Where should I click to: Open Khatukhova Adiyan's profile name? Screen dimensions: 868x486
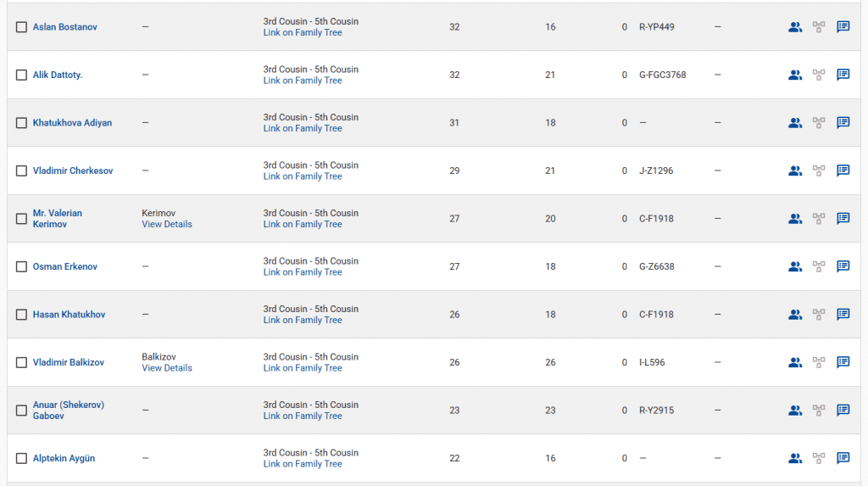[x=72, y=123]
